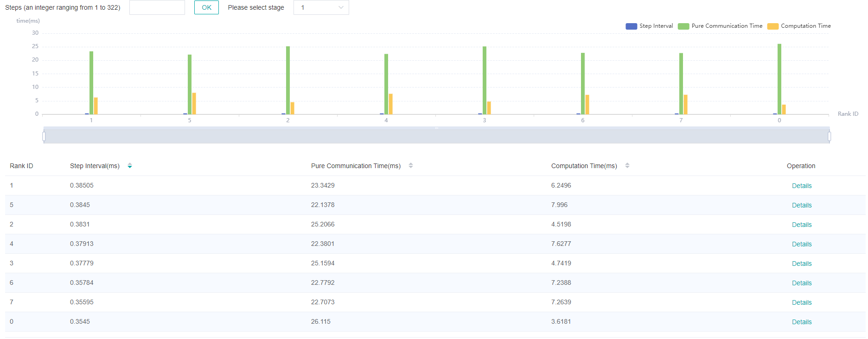This screenshot has width=868, height=339.
Task: Click green communication bar for rank 2
Action: pyautogui.click(x=288, y=80)
